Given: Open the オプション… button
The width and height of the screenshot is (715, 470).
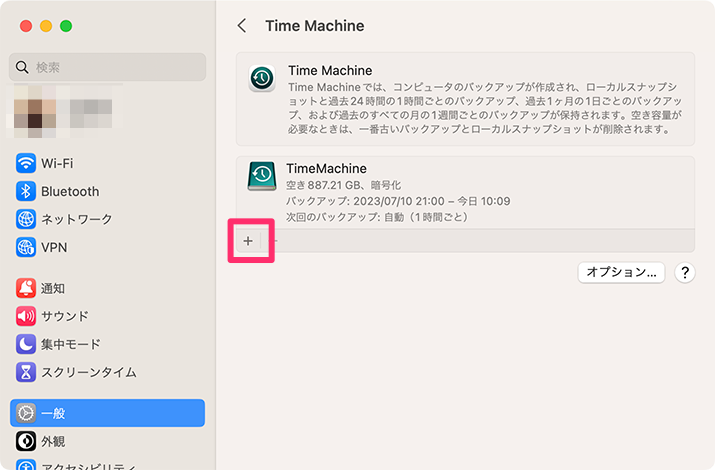Looking at the screenshot, I should pos(621,272).
